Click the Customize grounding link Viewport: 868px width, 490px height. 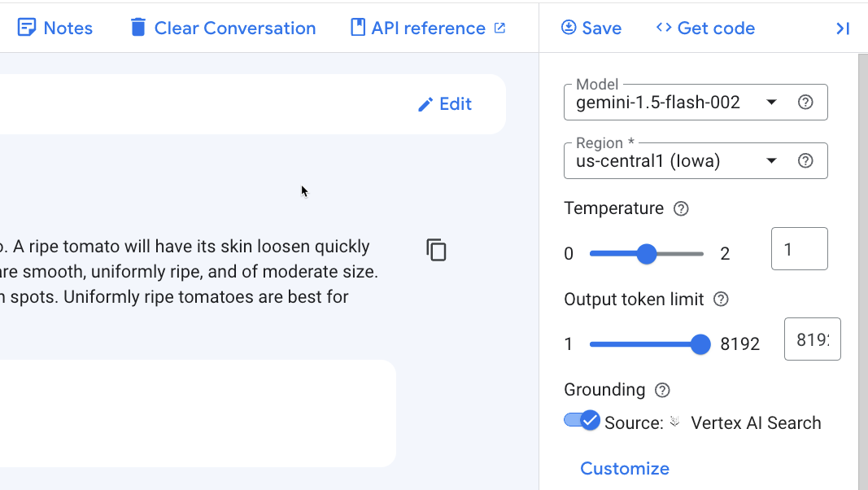pos(624,468)
